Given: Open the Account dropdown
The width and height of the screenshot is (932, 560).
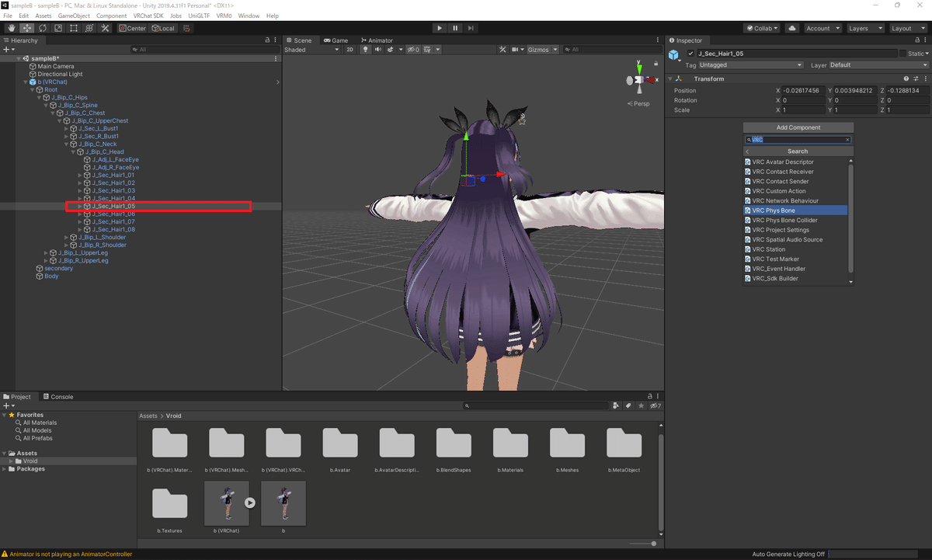Looking at the screenshot, I should coord(822,28).
